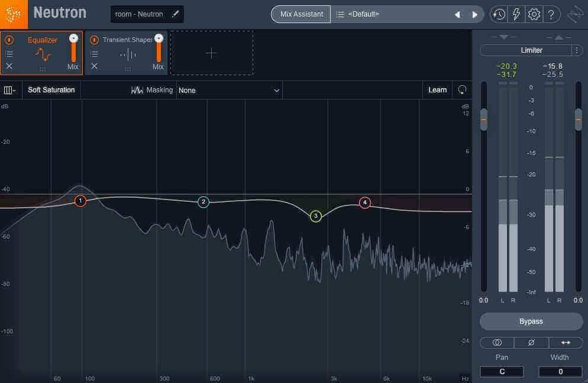Toggle the zero latency lightning icon
The width and height of the screenshot is (588, 383).
point(516,14)
